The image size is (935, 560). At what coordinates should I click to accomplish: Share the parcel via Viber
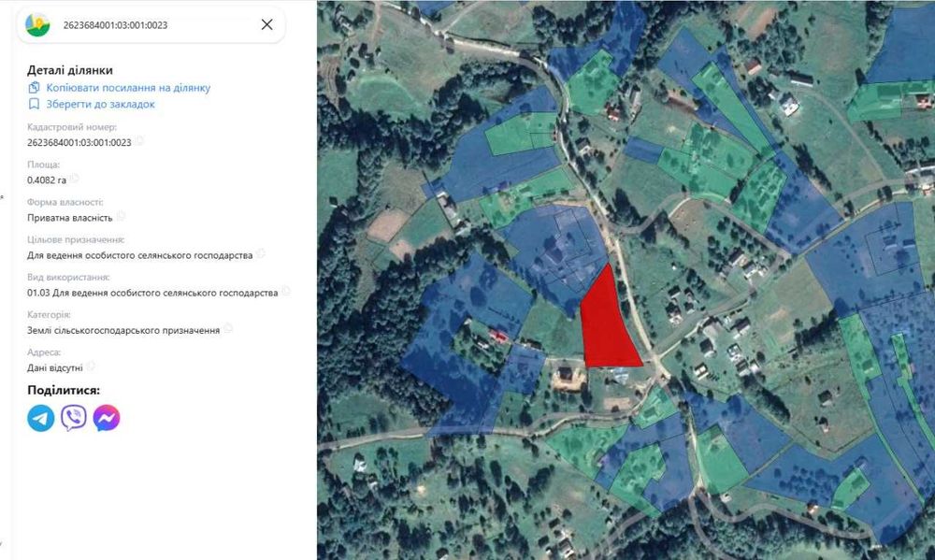pyautogui.click(x=73, y=418)
